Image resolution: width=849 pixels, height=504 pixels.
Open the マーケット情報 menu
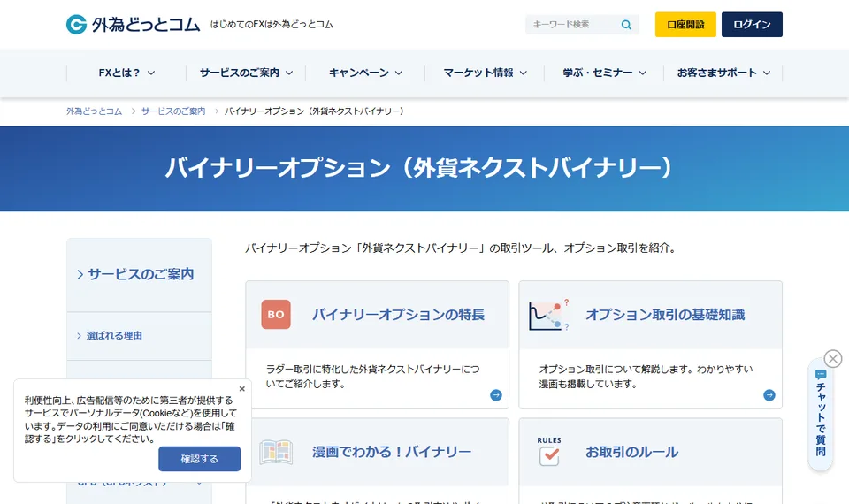485,73
